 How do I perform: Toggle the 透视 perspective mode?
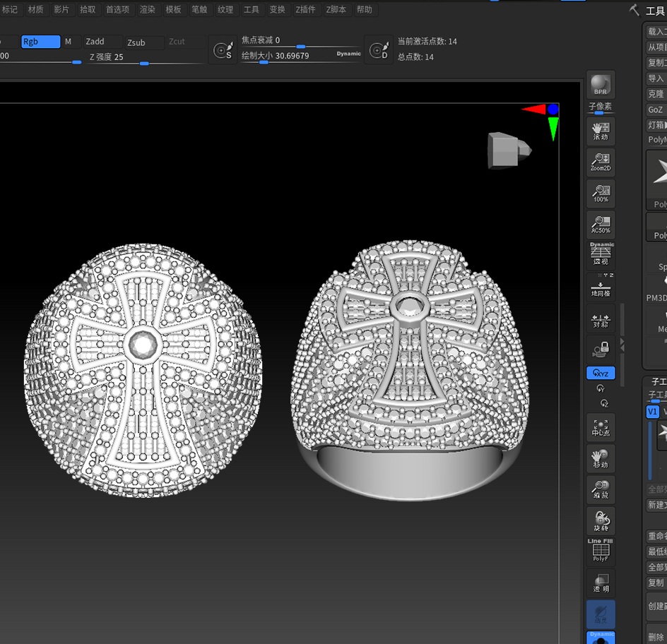(x=601, y=254)
